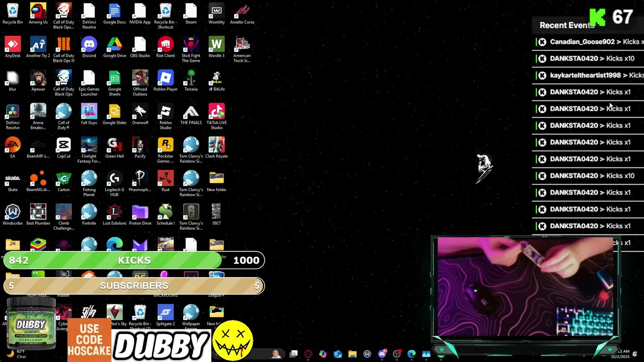The width and height of the screenshot is (644, 362).
Task: Launch Stick Fight The Game icon
Action: [191, 50]
